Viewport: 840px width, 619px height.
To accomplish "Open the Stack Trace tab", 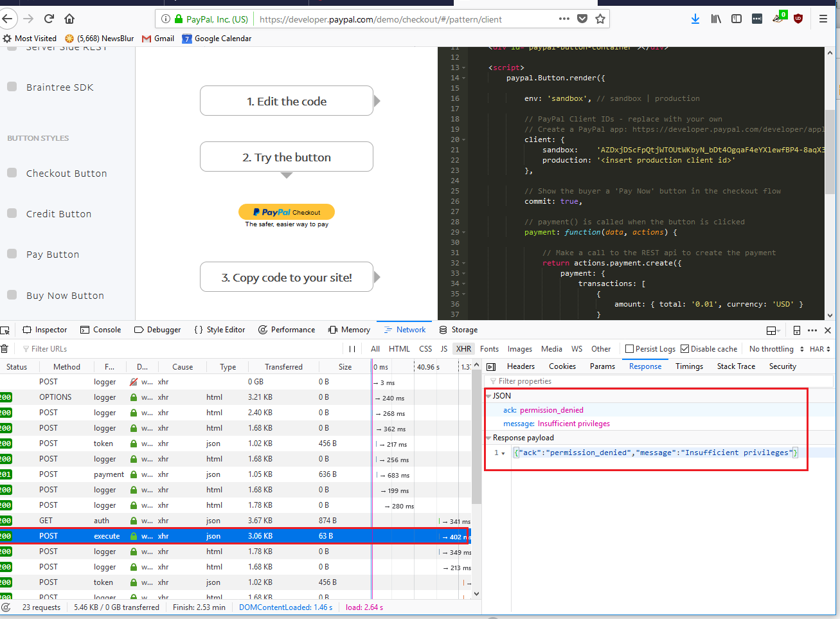I will point(736,366).
